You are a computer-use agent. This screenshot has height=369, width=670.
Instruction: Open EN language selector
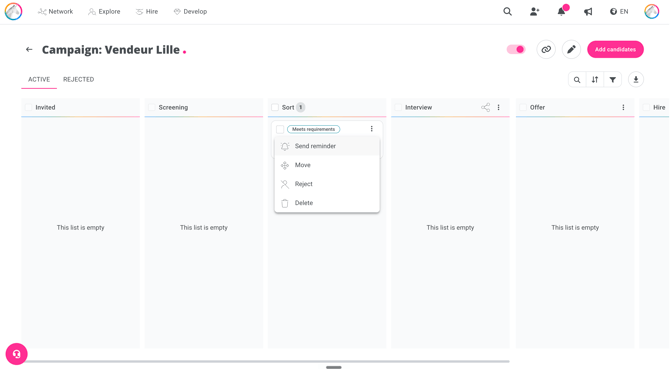(619, 12)
